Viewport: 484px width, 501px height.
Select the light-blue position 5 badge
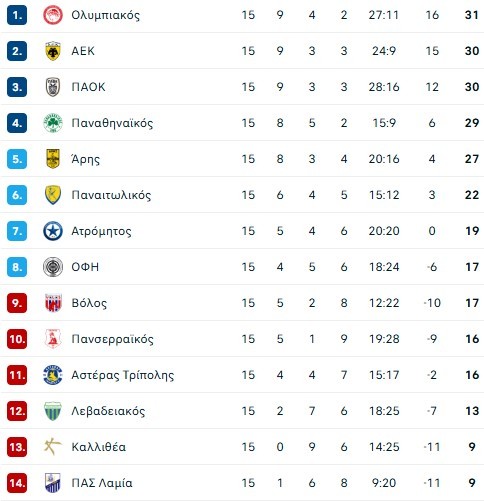[x=17, y=159]
